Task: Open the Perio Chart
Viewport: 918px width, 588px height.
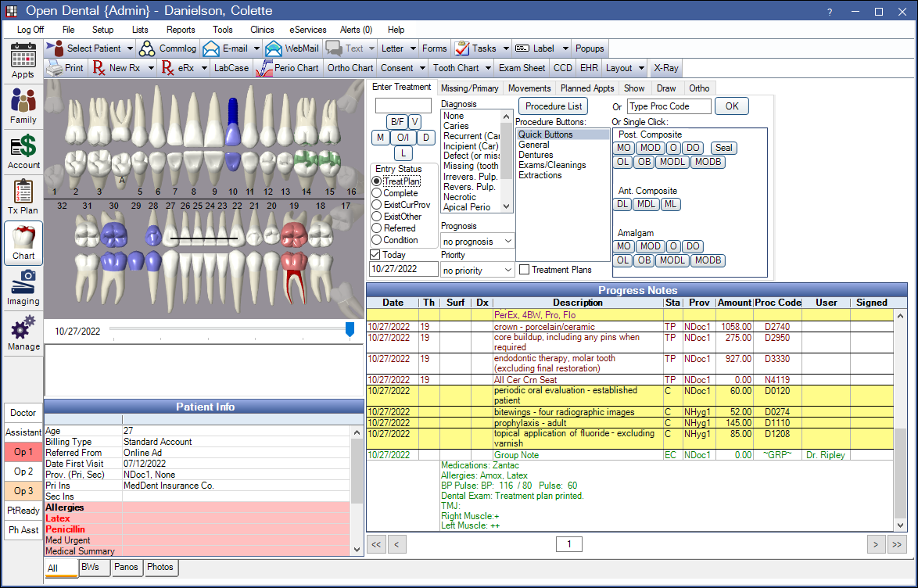Action: (x=287, y=68)
